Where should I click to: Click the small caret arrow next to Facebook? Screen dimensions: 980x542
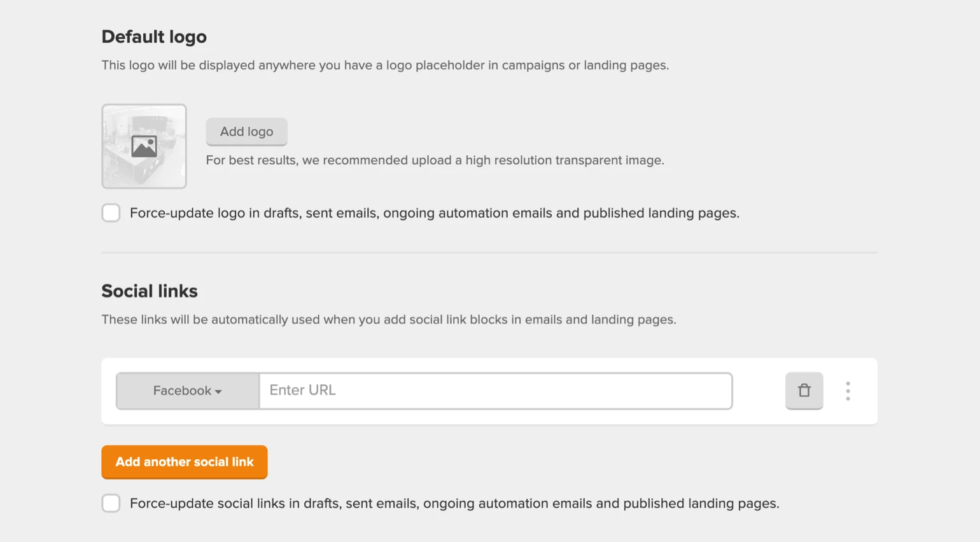(x=218, y=392)
